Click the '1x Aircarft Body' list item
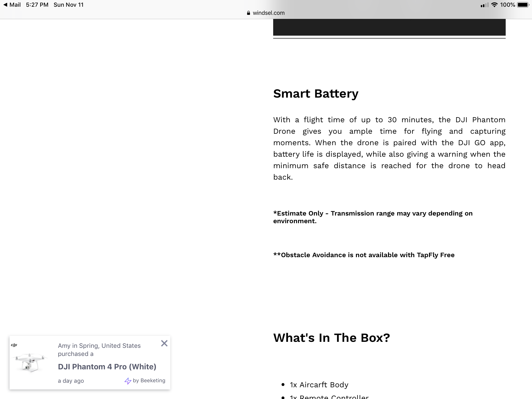This screenshot has height=399, width=532. click(319, 385)
